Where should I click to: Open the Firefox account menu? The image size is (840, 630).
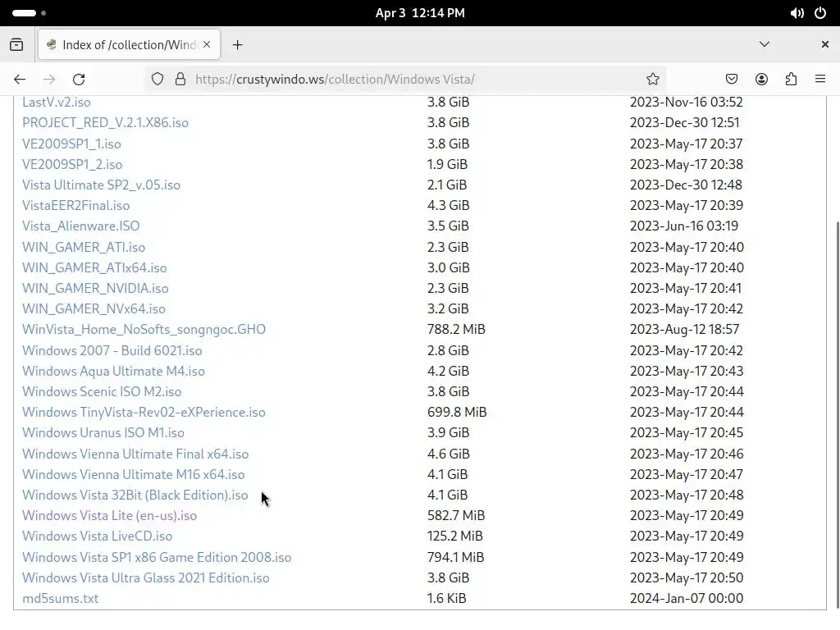[x=761, y=80]
